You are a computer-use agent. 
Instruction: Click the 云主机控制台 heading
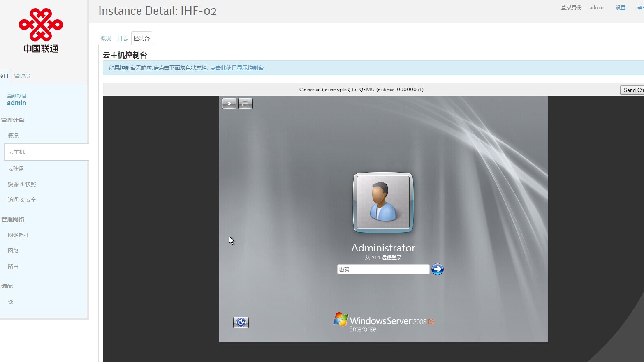pyautogui.click(x=125, y=55)
